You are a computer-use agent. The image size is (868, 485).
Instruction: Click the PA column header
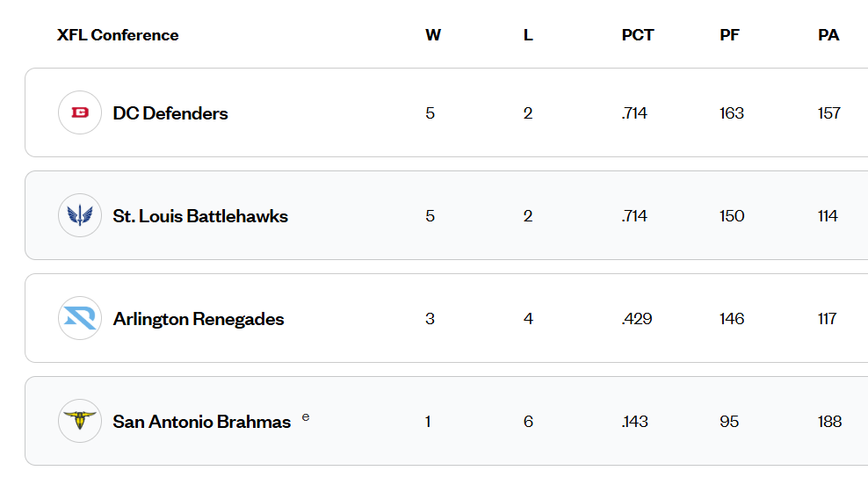[828, 35]
